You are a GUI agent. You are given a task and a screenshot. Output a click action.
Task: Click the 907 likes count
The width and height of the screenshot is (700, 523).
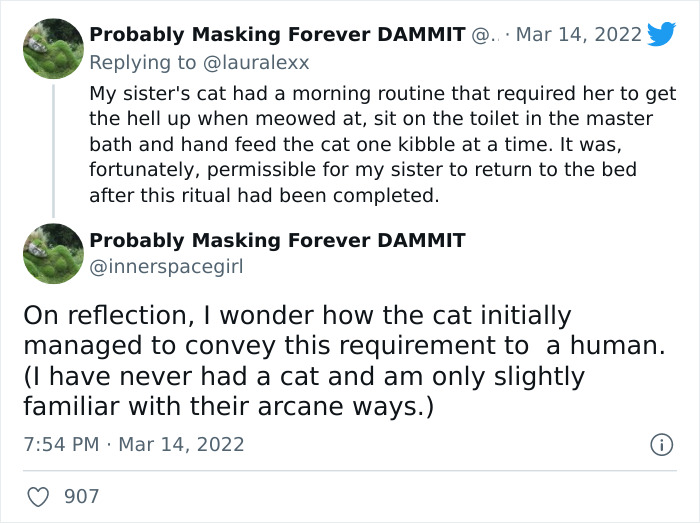(x=81, y=496)
